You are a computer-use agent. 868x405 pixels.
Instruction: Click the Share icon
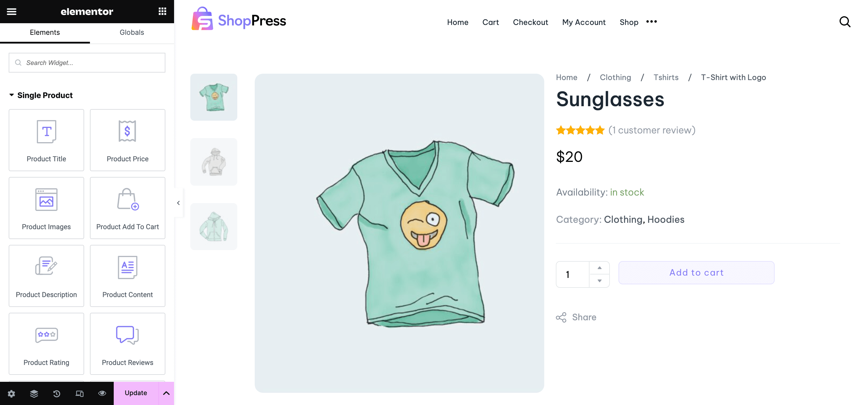point(561,317)
